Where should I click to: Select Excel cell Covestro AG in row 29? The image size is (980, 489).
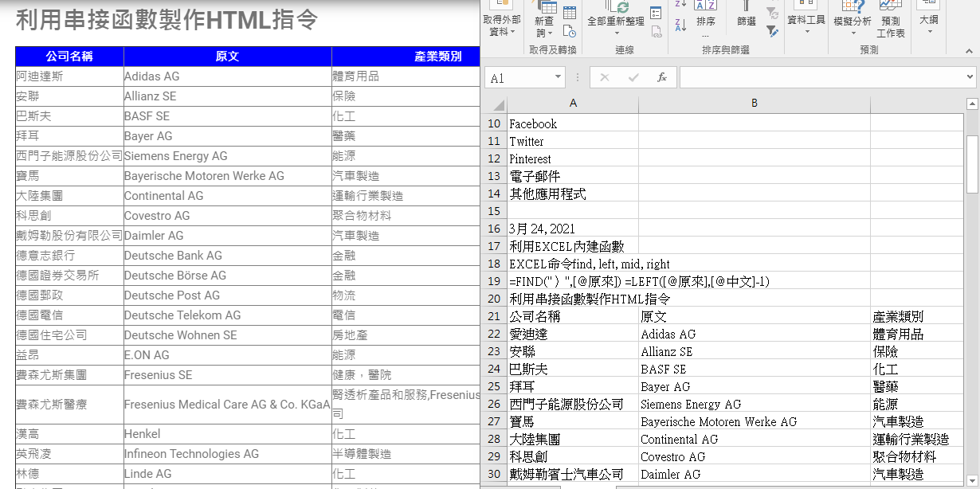point(754,456)
